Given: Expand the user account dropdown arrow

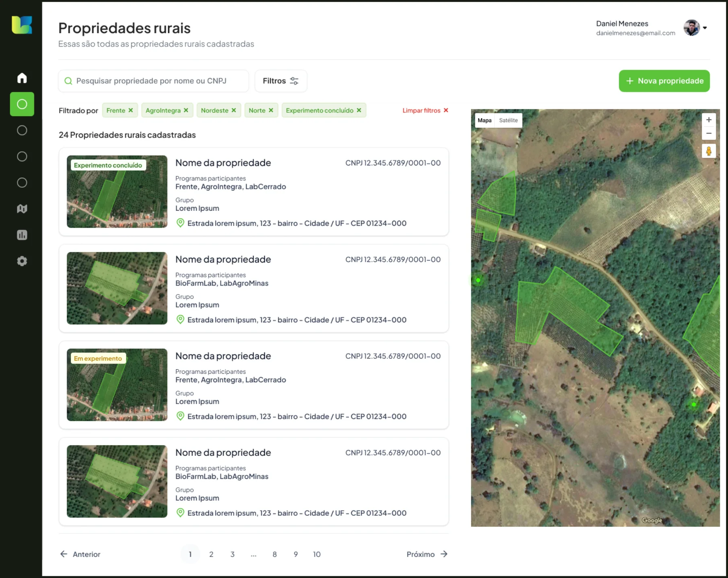Looking at the screenshot, I should pos(705,28).
